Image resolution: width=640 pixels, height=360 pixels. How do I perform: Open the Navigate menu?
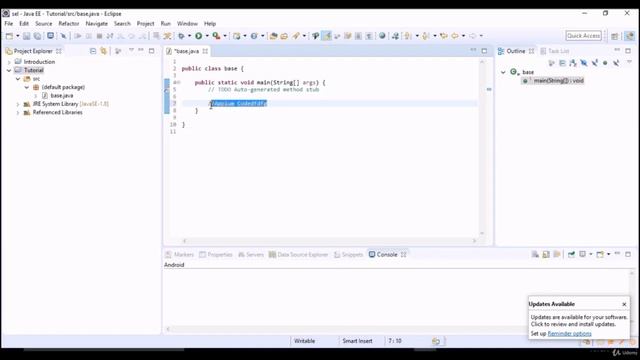(97, 24)
